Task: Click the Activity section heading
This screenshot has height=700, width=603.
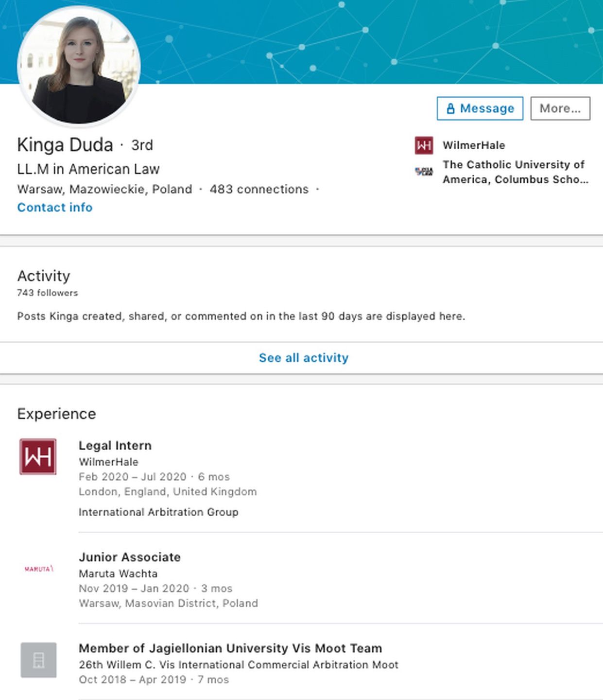Action: [44, 276]
